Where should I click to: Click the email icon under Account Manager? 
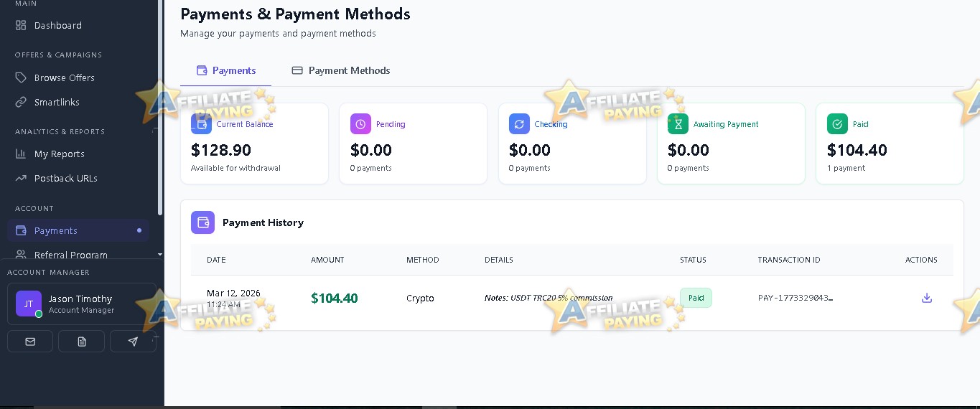(30, 342)
